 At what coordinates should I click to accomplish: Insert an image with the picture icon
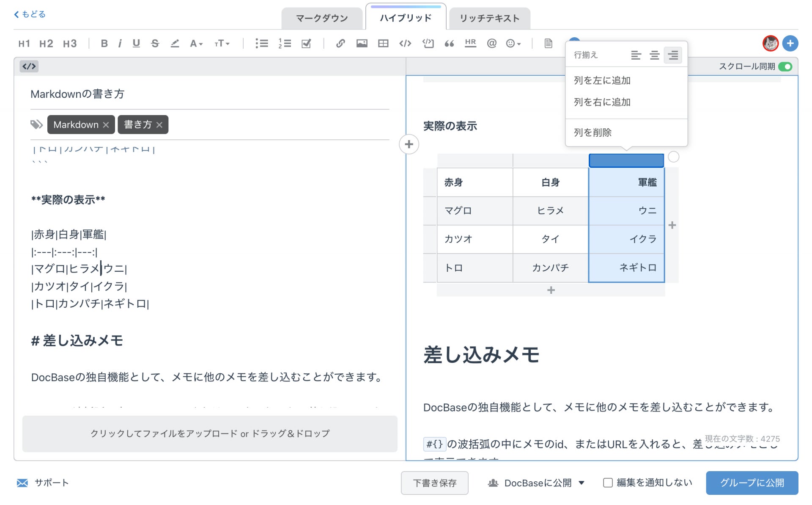(x=362, y=43)
